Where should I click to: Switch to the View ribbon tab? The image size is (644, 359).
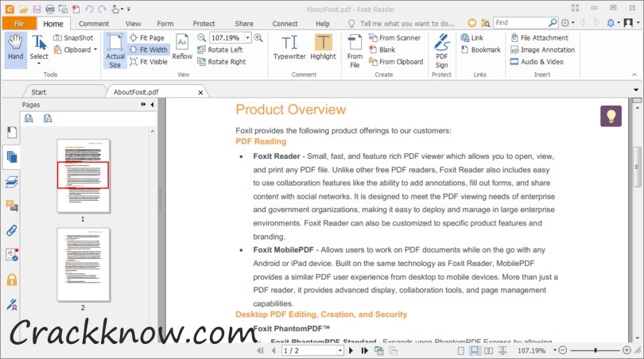tap(133, 24)
